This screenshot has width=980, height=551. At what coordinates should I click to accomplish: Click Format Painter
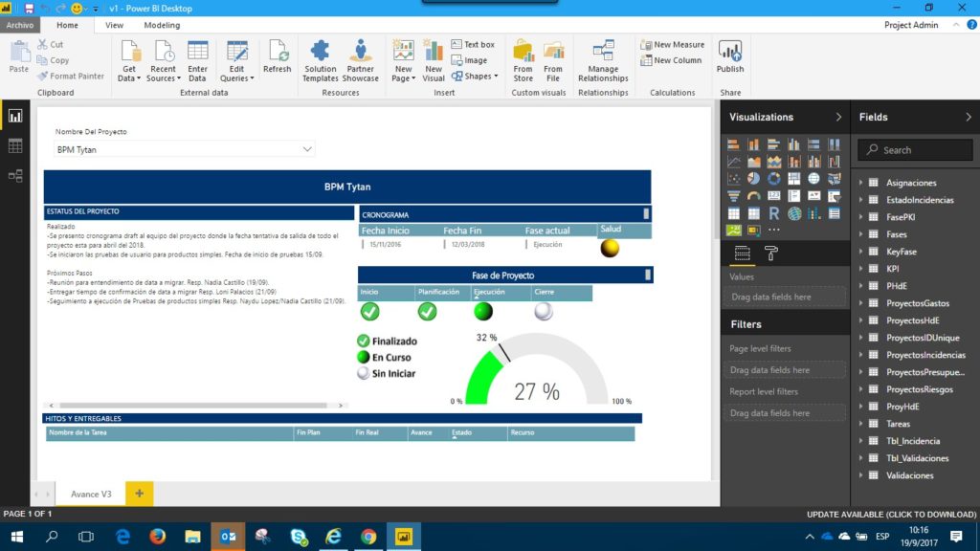click(x=71, y=76)
